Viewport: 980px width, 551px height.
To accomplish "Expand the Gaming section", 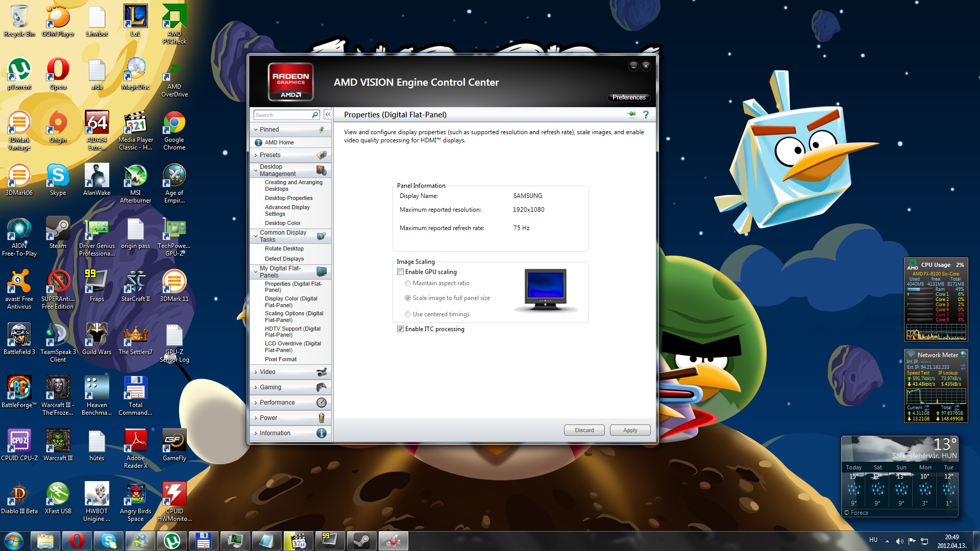I will point(290,387).
